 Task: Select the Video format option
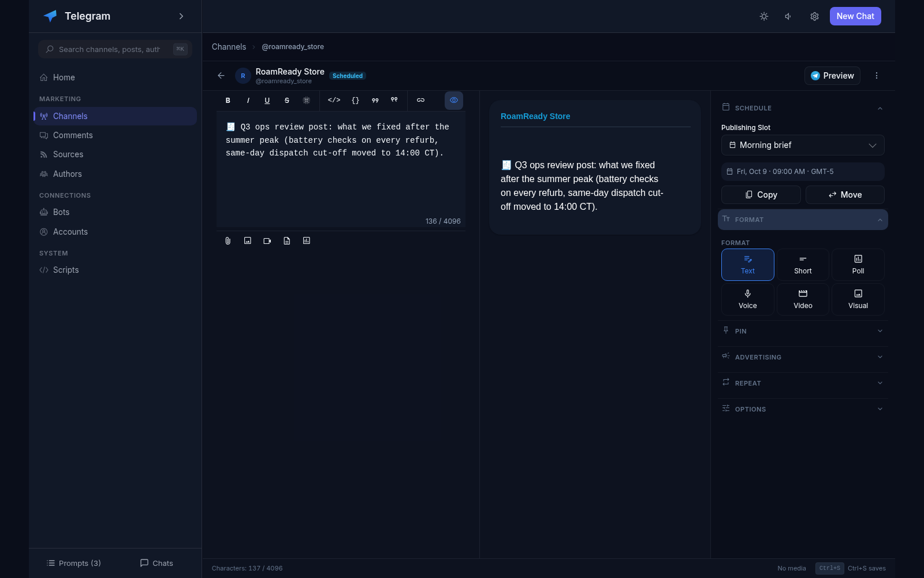coord(803,299)
